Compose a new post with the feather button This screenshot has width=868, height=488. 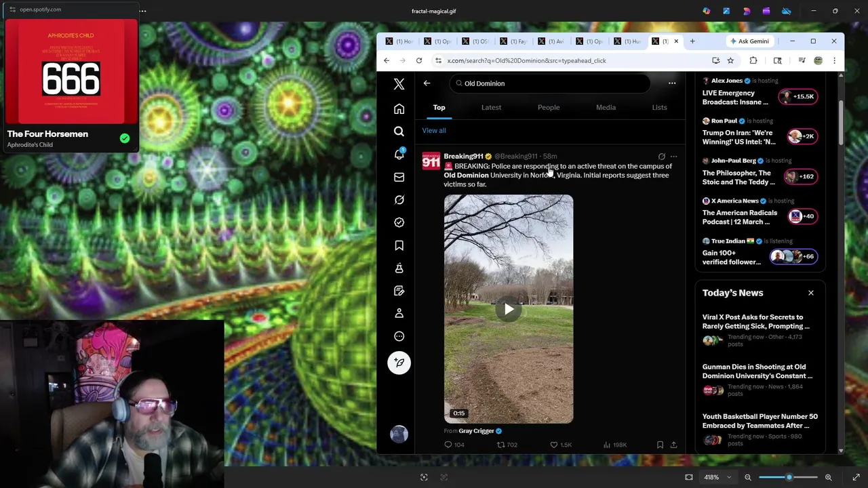399,363
